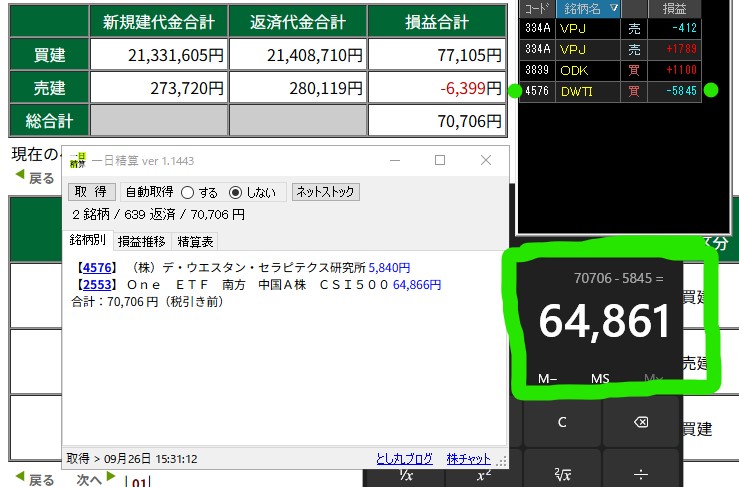Click the x² square key on calculator

tap(484, 474)
